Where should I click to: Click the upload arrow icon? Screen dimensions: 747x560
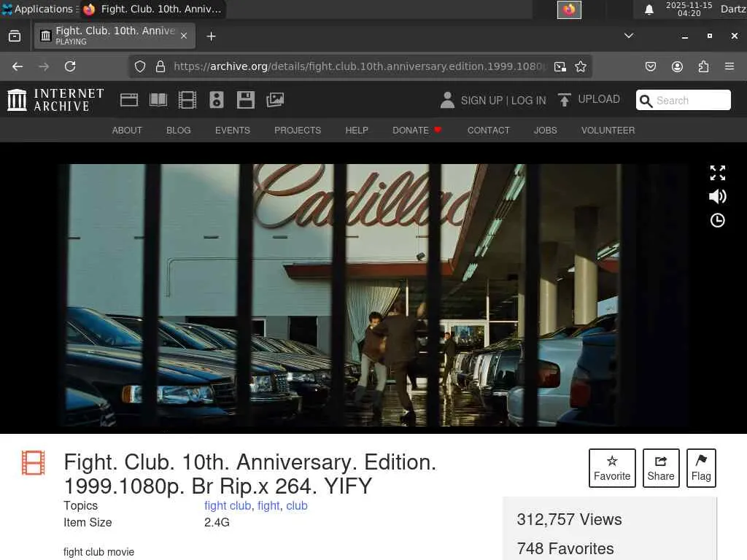click(564, 100)
